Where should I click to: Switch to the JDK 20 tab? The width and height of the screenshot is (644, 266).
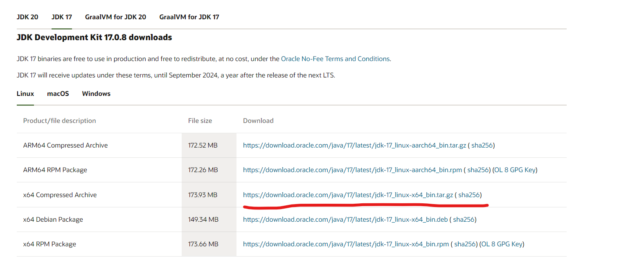point(27,17)
